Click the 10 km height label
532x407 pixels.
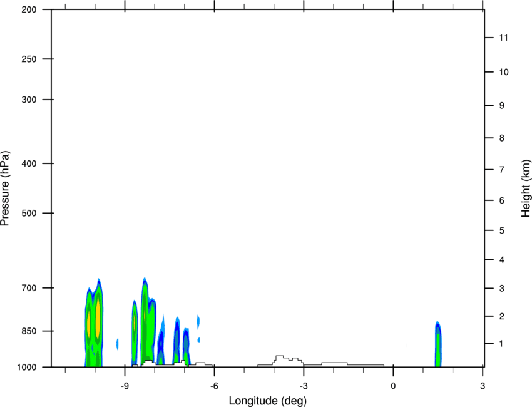[504, 72]
